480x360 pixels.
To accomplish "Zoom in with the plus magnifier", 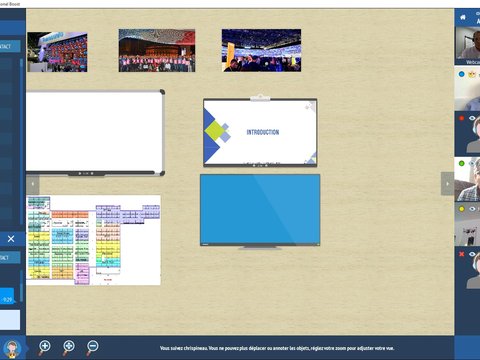I will coord(44,347).
